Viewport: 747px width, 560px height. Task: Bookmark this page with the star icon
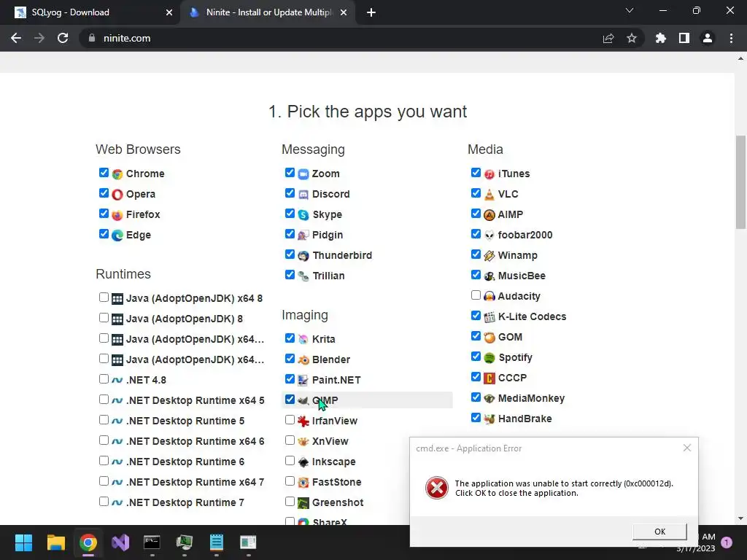pyautogui.click(x=632, y=38)
